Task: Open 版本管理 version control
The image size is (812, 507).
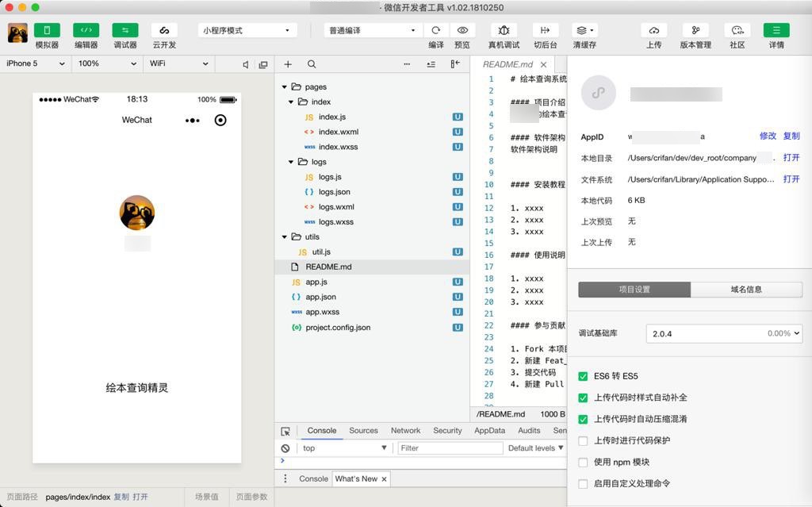Action: [x=695, y=30]
